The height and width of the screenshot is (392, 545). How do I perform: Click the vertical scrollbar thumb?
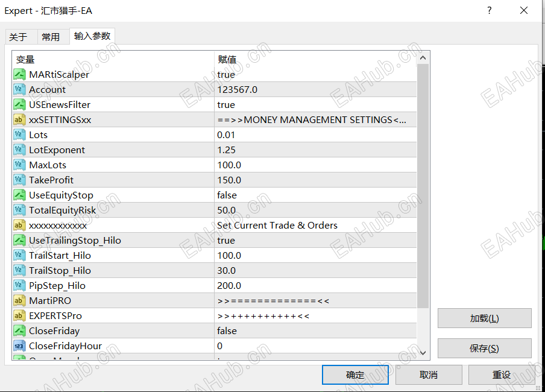point(423,186)
